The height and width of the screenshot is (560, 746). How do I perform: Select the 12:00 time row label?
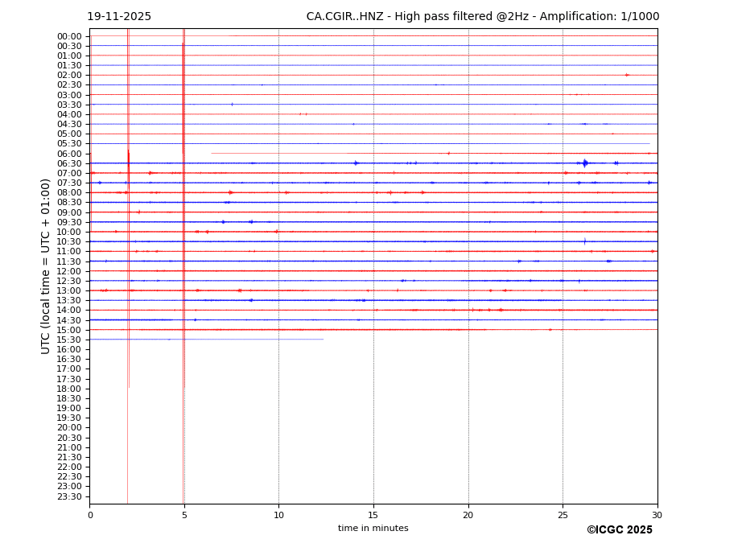point(69,271)
